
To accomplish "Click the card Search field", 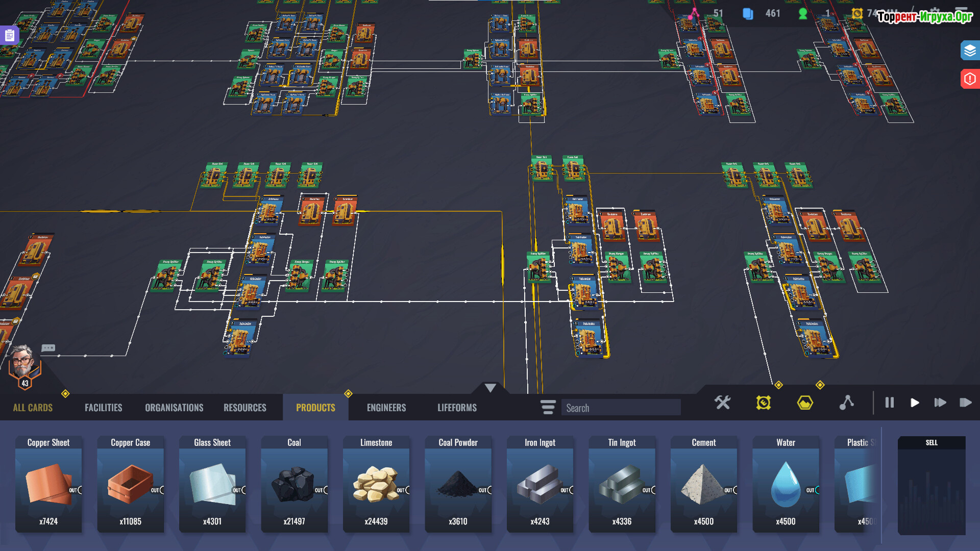I will pos(621,408).
